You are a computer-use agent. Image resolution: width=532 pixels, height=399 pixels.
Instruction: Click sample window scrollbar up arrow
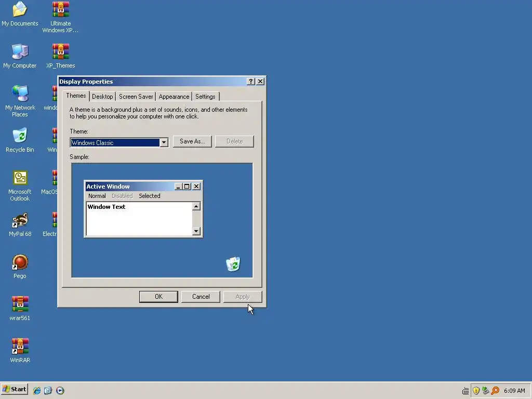pyautogui.click(x=196, y=206)
